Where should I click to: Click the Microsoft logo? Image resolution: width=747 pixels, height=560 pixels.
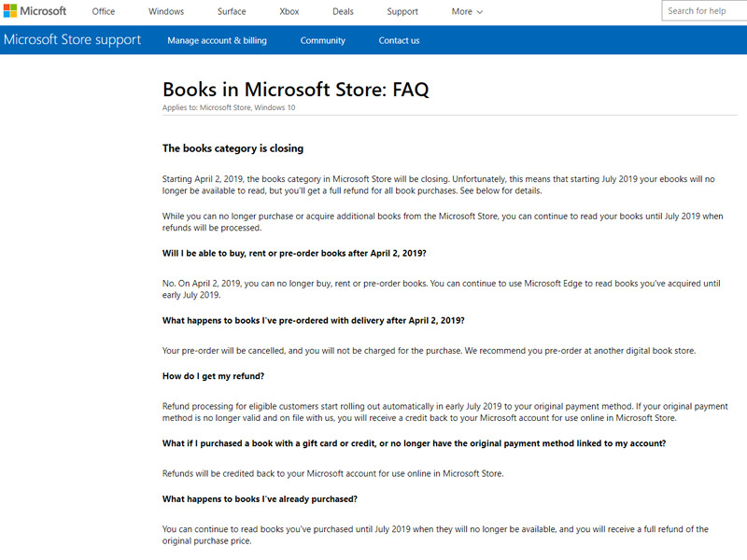point(35,11)
